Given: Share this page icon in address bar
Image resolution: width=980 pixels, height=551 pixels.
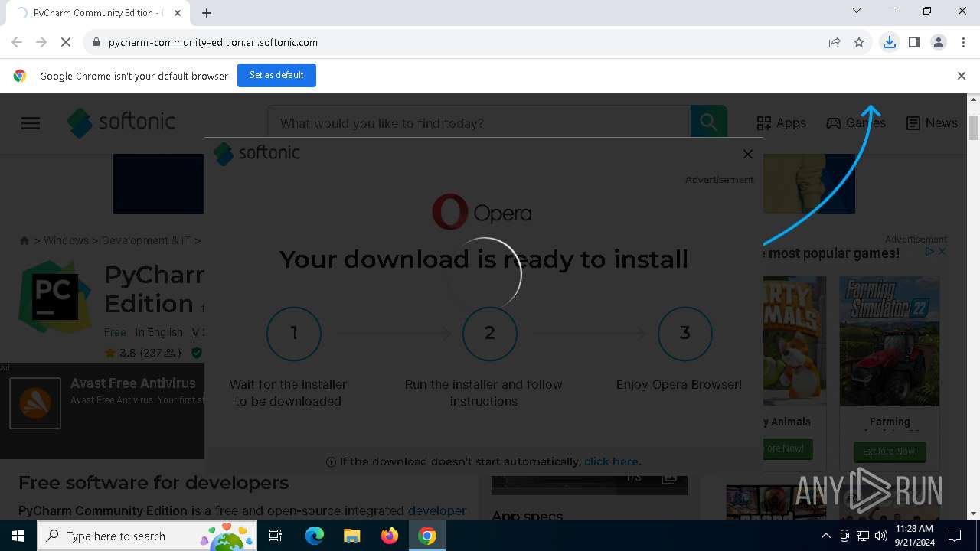Looking at the screenshot, I should pos(835,42).
